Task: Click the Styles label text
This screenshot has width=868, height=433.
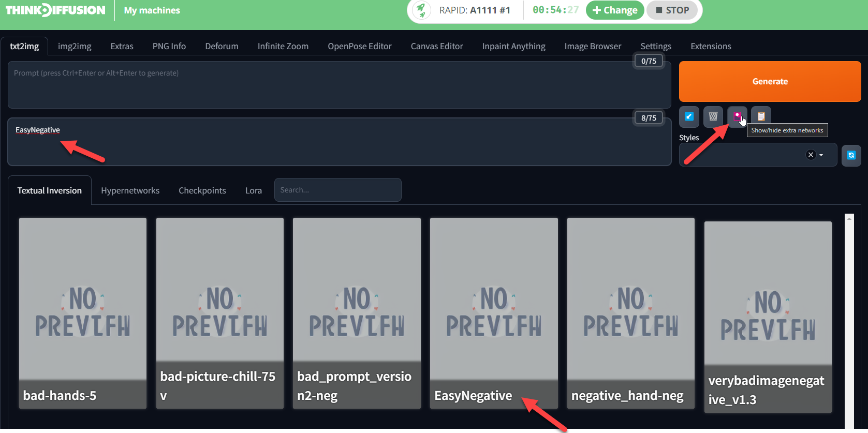Action: click(x=689, y=138)
